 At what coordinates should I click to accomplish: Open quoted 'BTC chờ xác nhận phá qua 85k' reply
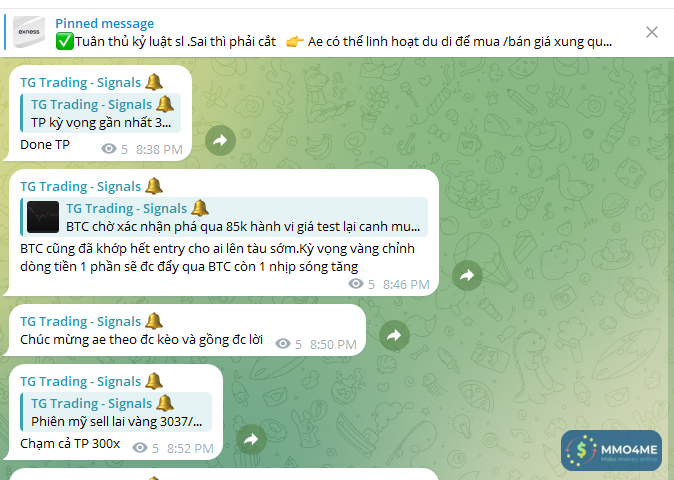(224, 217)
